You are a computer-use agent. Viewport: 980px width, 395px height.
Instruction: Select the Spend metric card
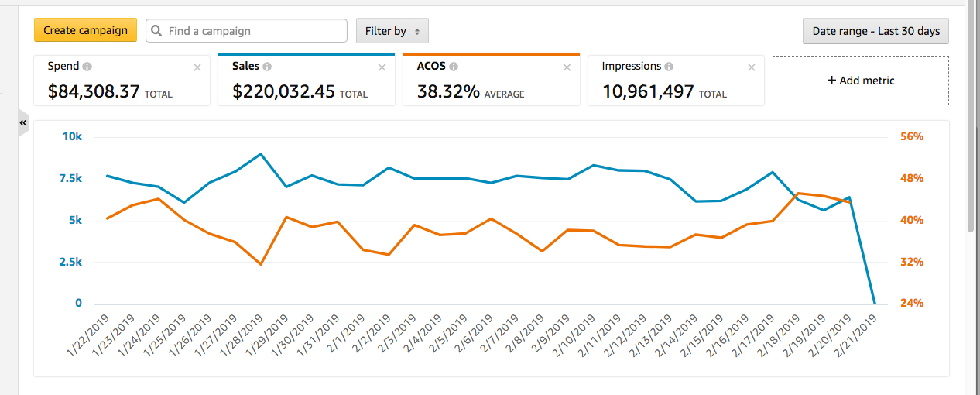click(x=122, y=80)
